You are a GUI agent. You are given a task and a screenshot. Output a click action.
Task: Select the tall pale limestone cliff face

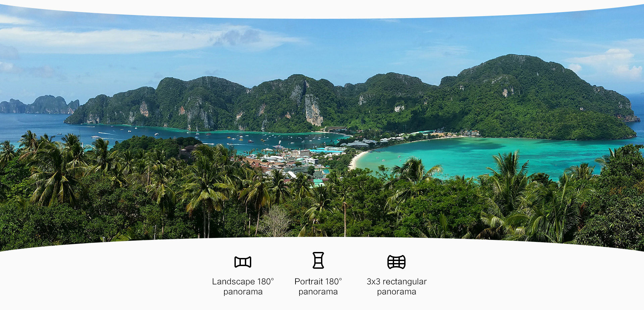click(313, 110)
